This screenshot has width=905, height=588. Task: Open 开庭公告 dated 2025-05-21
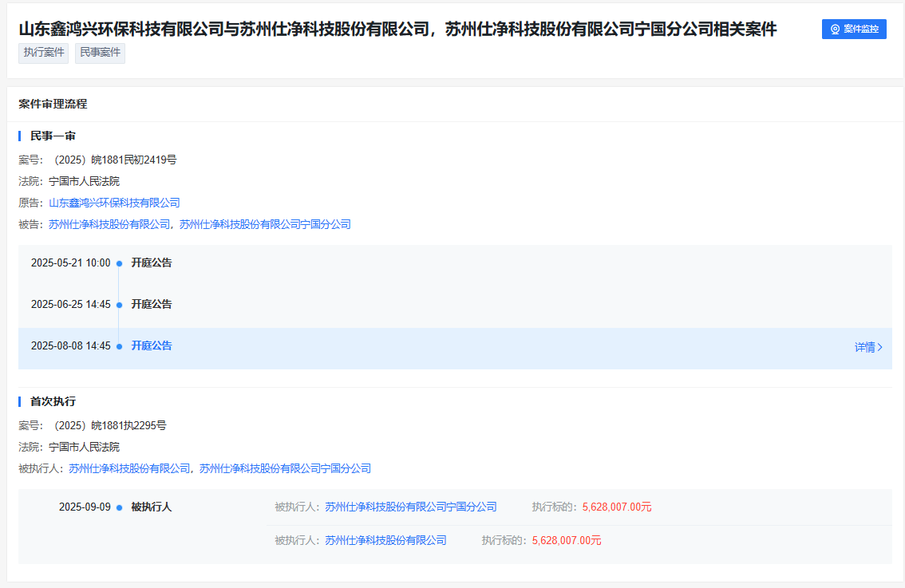151,262
